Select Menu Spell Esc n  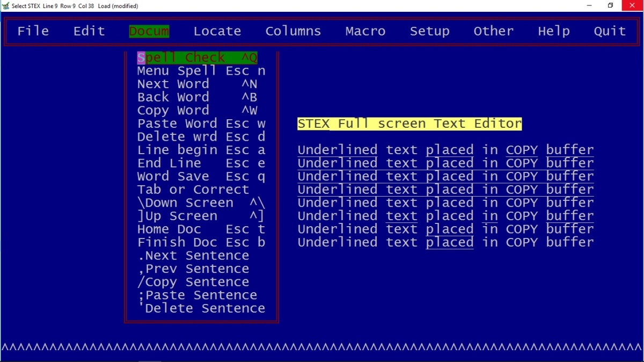coord(201,71)
